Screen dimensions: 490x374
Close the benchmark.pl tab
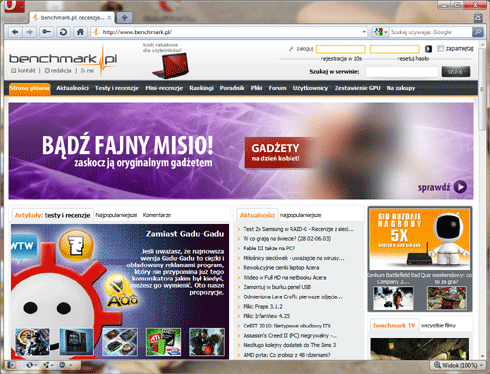pyautogui.click(x=109, y=18)
